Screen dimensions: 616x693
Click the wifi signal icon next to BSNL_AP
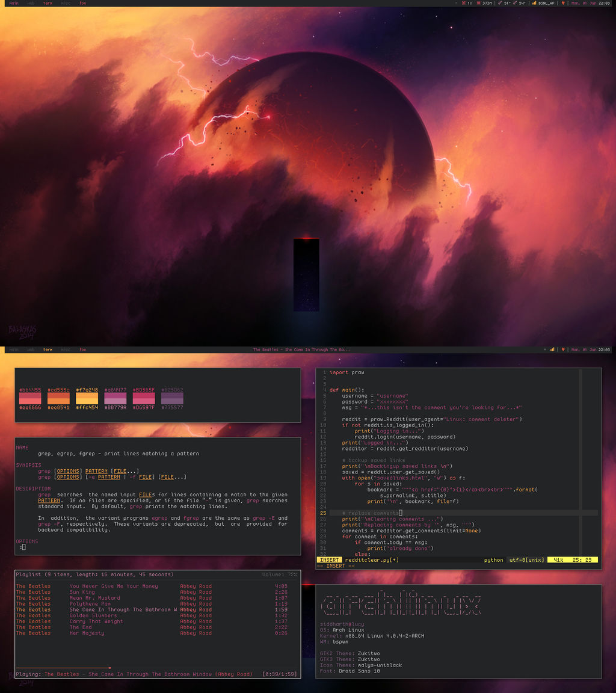click(x=534, y=3)
